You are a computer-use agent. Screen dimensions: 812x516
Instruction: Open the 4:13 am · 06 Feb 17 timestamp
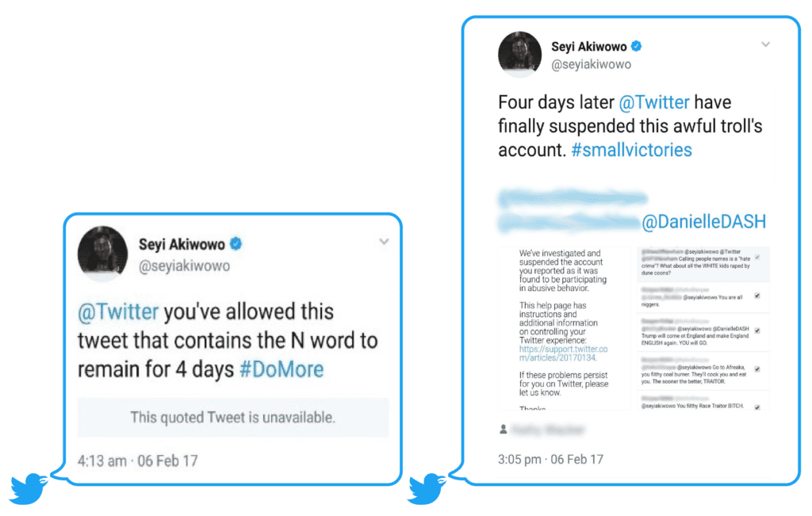coord(137,460)
